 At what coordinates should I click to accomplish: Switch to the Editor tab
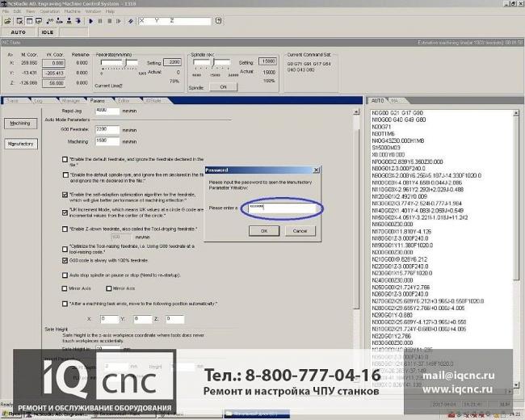coord(124,100)
